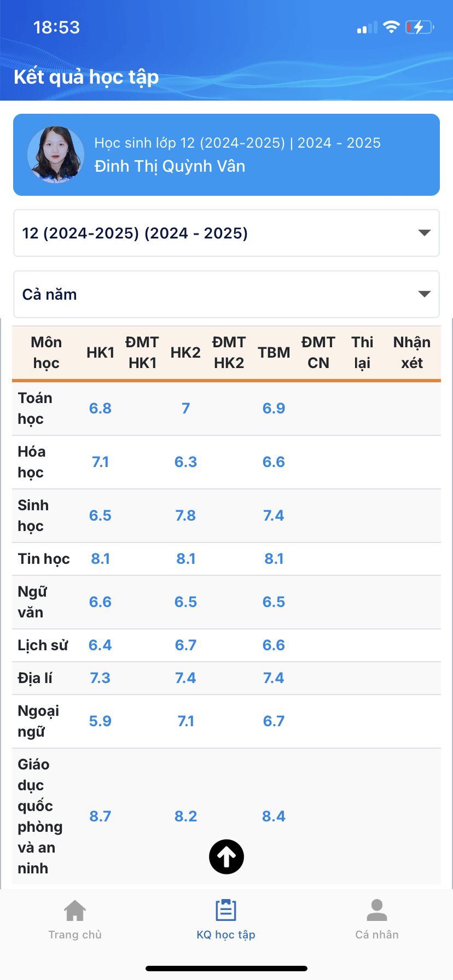Expand the school year 12 (2024-2025) dropdown
Viewport: 453px width, 980px height.
coord(226,233)
